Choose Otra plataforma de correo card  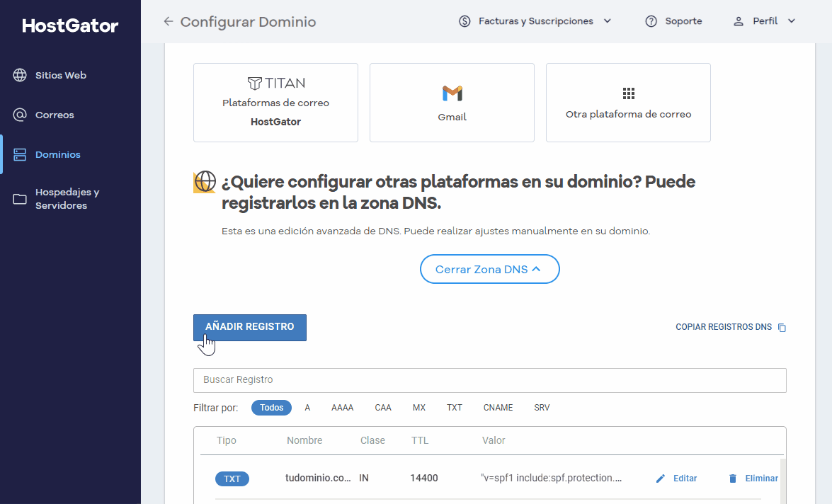[628, 103]
